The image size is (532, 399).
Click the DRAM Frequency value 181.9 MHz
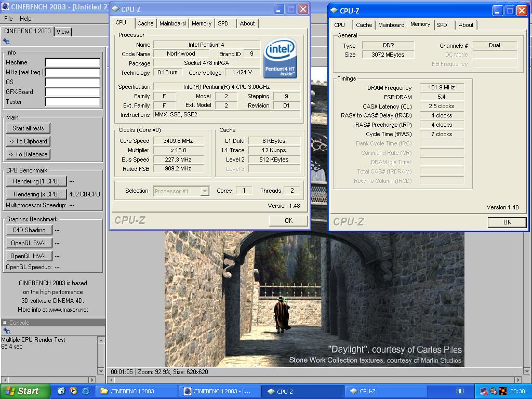pyautogui.click(x=442, y=87)
